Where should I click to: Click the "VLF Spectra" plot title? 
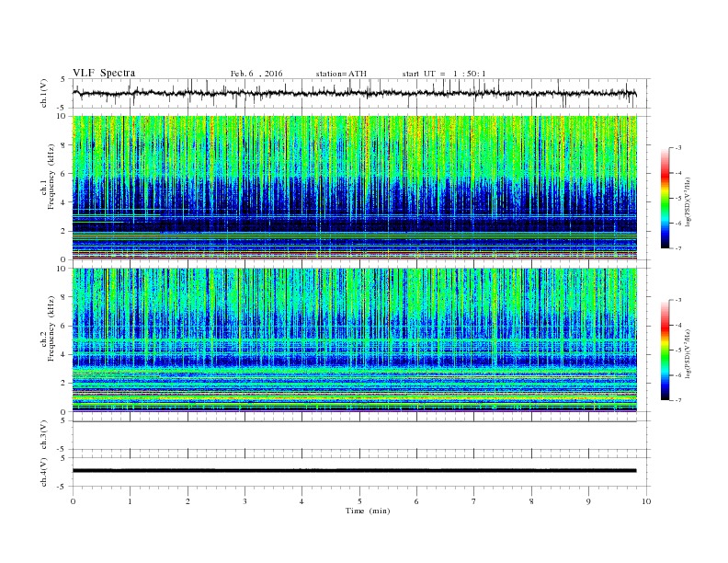pos(104,73)
